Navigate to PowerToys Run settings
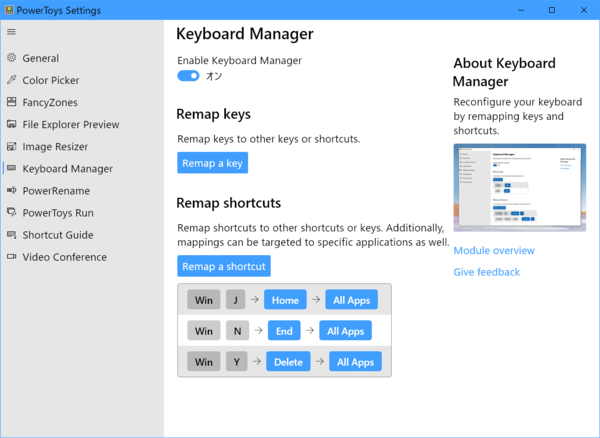This screenshot has width=600, height=438. (82, 213)
